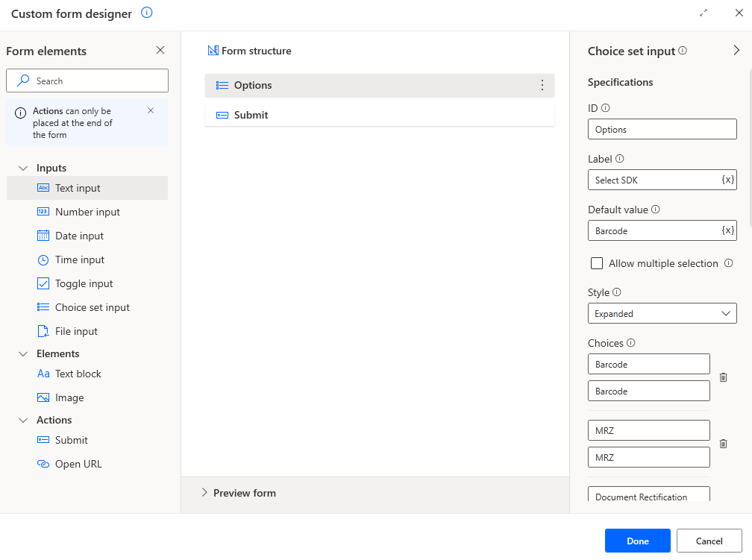
Task: Delete the MRZ choice with trash icon
Action: tap(723, 444)
